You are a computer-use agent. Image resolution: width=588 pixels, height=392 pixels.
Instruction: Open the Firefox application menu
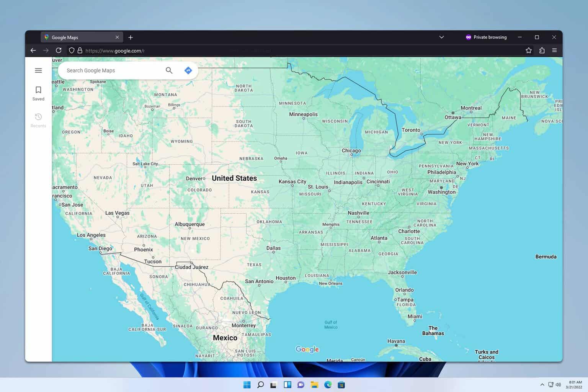pyautogui.click(x=554, y=50)
